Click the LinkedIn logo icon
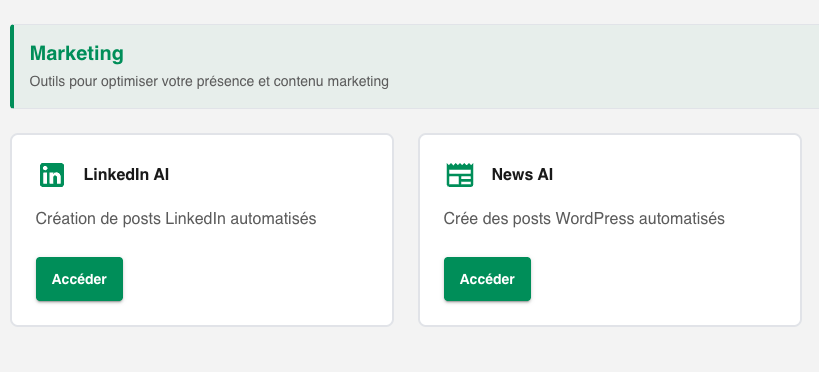This screenshot has height=372, width=819. click(x=52, y=175)
